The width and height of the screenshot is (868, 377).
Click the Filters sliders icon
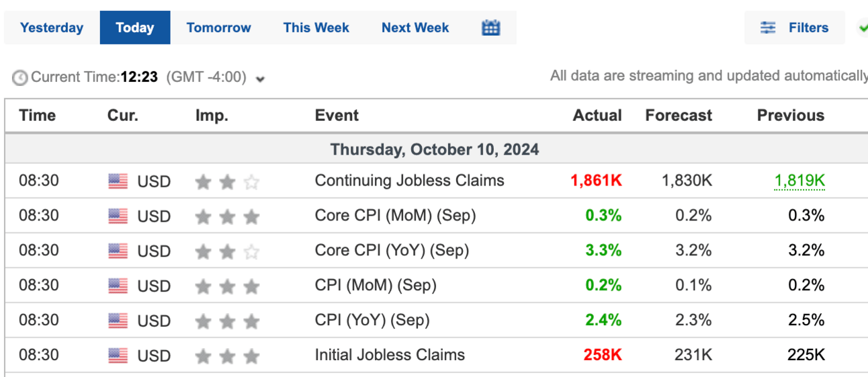pyautogui.click(x=768, y=28)
